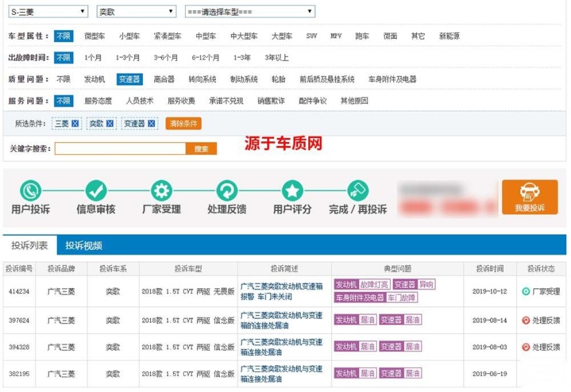Screen dimensions: 571x392
Task: Switch to 投诉视频 tab
Action: coord(84,245)
